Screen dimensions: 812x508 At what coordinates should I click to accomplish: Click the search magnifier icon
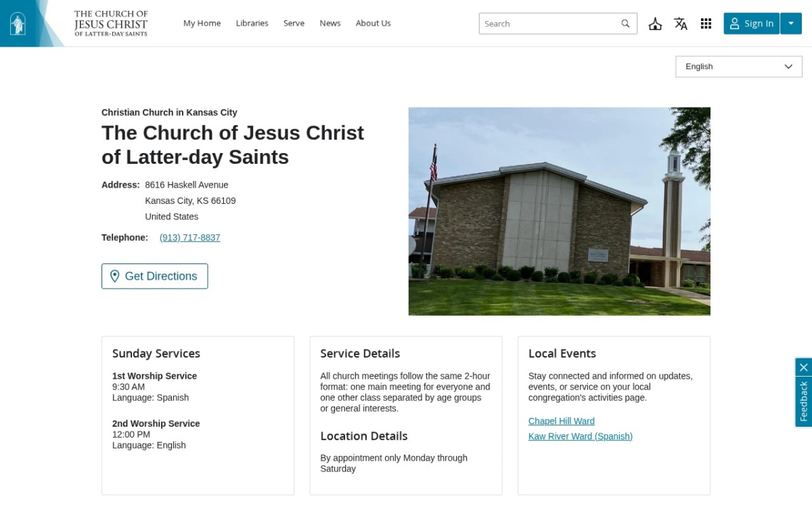625,24
